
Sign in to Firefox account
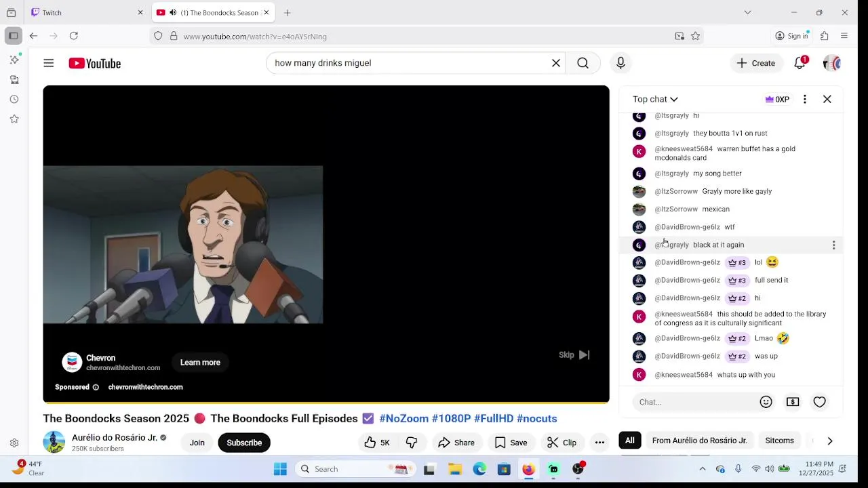click(792, 36)
